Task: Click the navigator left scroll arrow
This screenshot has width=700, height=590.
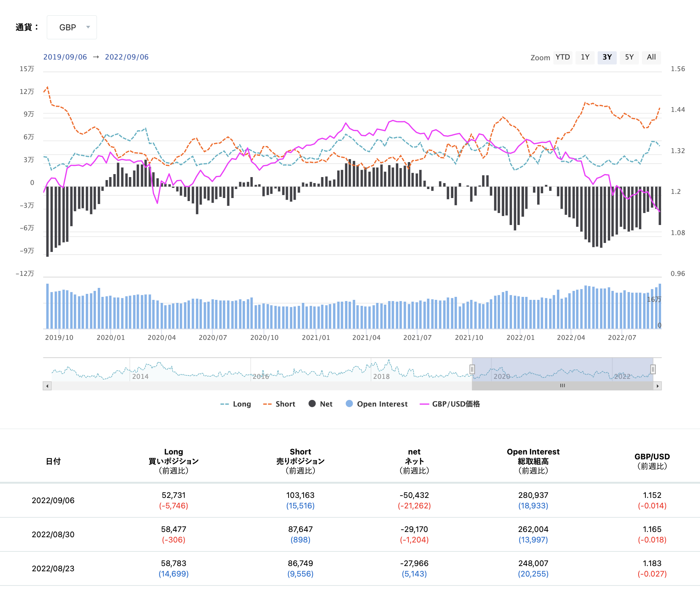Action: [x=47, y=386]
